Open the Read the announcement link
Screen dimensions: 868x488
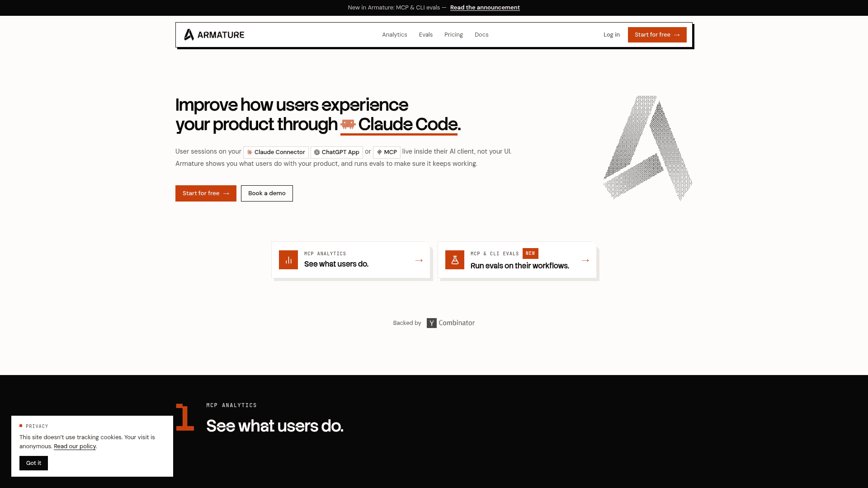click(485, 8)
